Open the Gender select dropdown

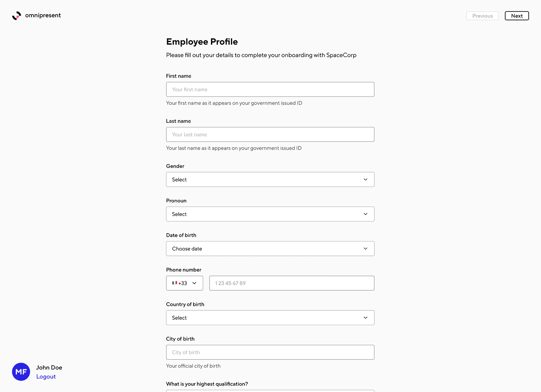pyautogui.click(x=270, y=179)
